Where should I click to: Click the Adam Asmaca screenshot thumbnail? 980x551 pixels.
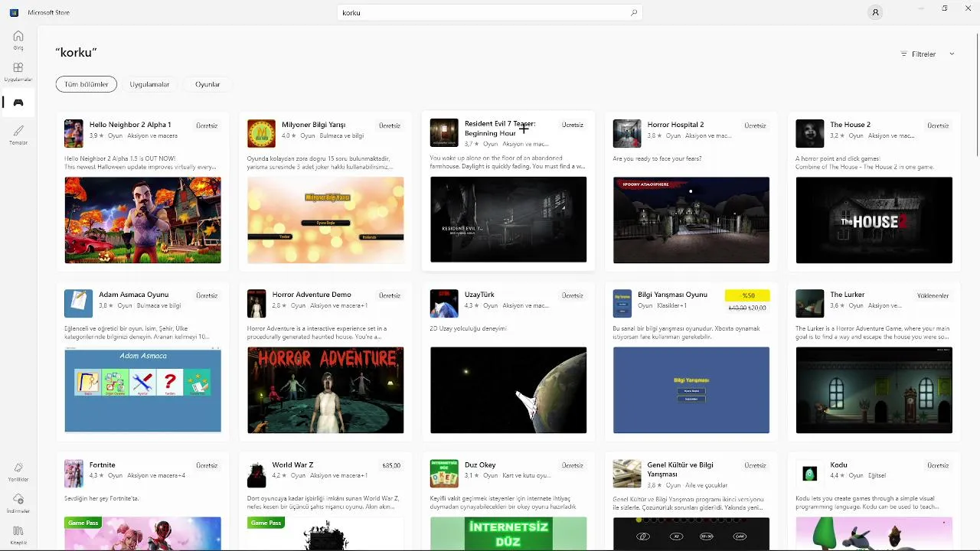[142, 390]
